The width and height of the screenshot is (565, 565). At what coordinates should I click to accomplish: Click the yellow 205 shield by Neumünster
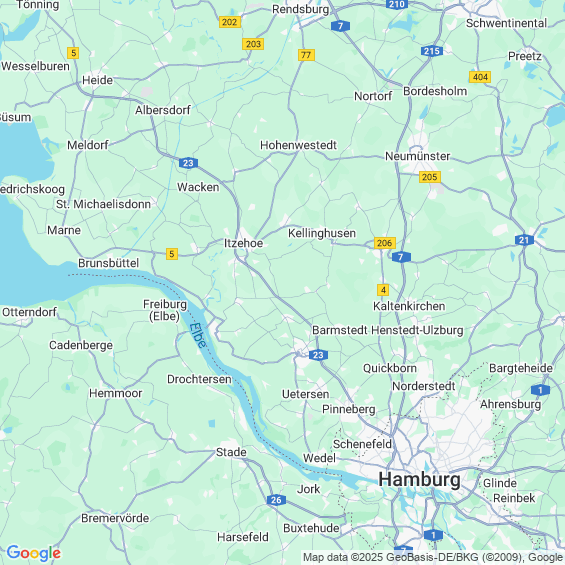(430, 177)
